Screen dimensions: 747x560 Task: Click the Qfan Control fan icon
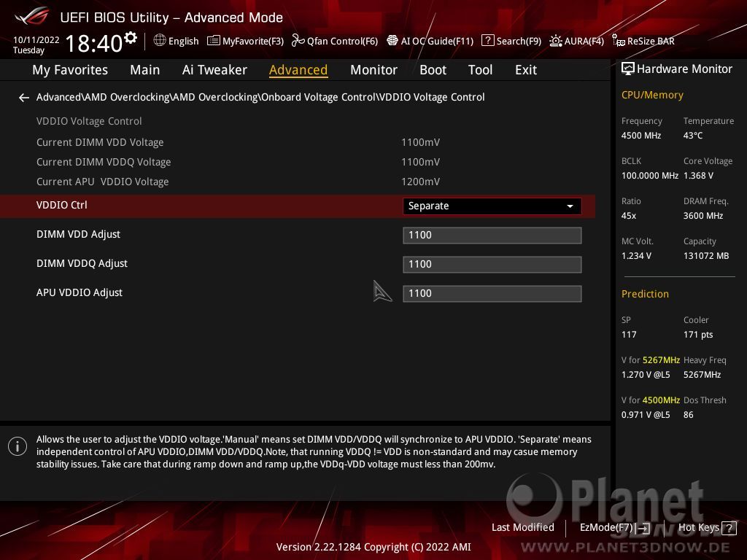coord(298,41)
